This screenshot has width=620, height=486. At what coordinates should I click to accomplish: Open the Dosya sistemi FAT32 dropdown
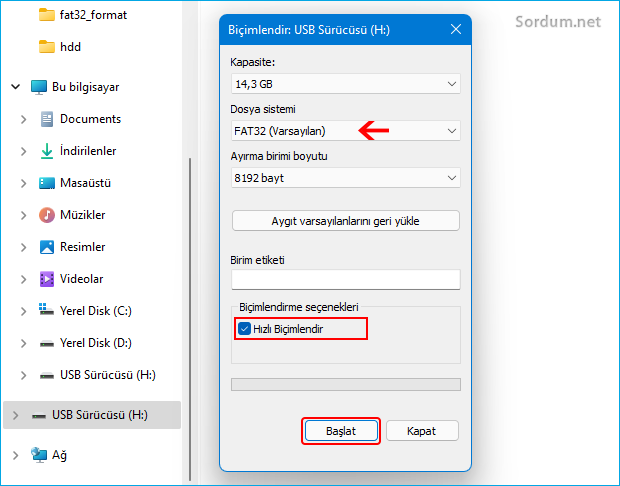click(x=346, y=131)
